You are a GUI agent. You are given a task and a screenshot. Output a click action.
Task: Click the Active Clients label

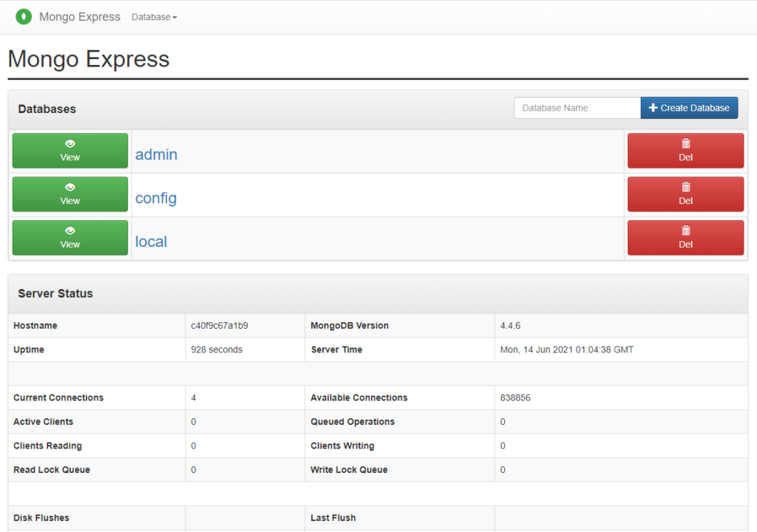[44, 421]
